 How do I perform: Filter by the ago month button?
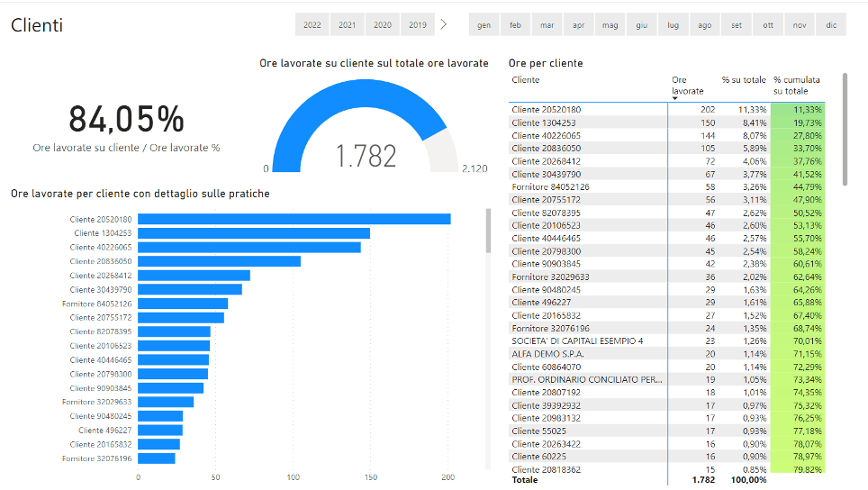pos(704,25)
